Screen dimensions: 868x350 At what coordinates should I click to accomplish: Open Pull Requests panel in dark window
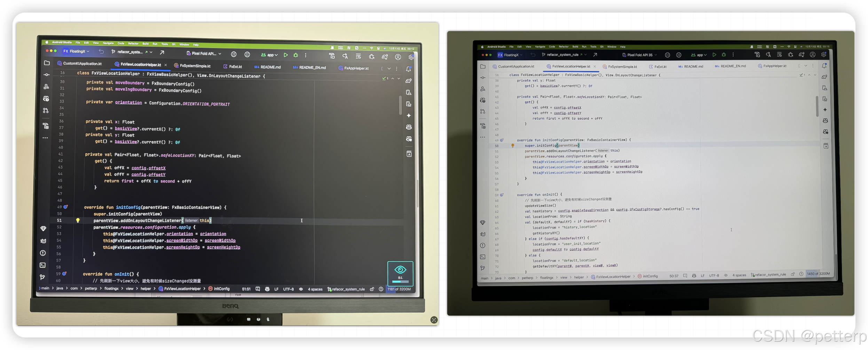46,111
